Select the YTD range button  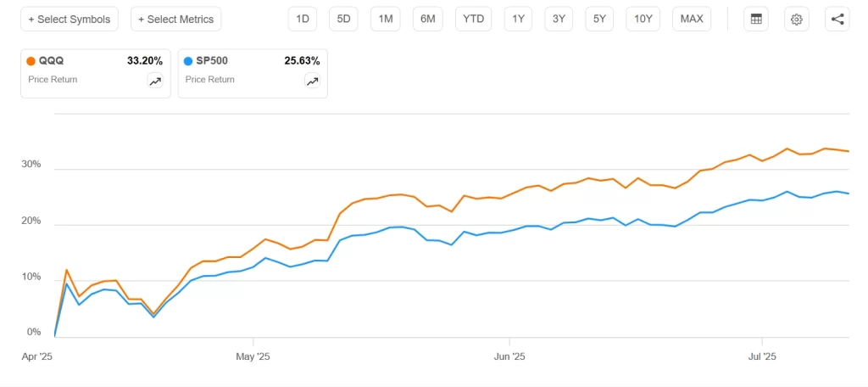pyautogui.click(x=473, y=19)
